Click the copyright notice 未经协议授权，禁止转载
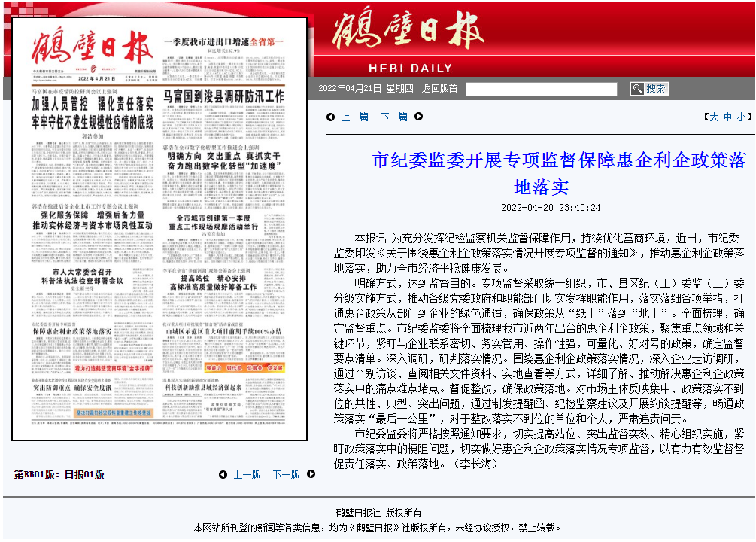Screen dimensions: 756x542 click(x=508, y=528)
